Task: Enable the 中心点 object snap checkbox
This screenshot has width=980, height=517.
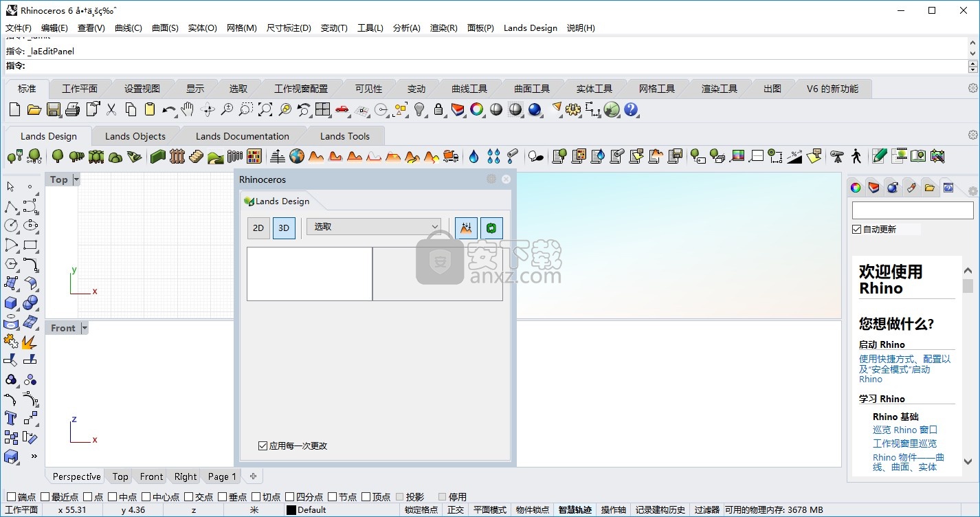Action: click(x=146, y=496)
